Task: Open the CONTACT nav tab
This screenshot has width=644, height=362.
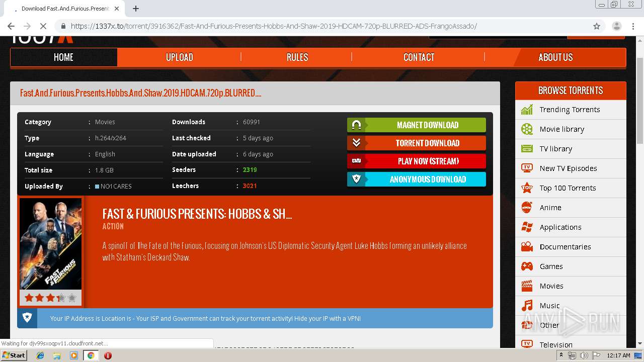Action: pyautogui.click(x=419, y=57)
